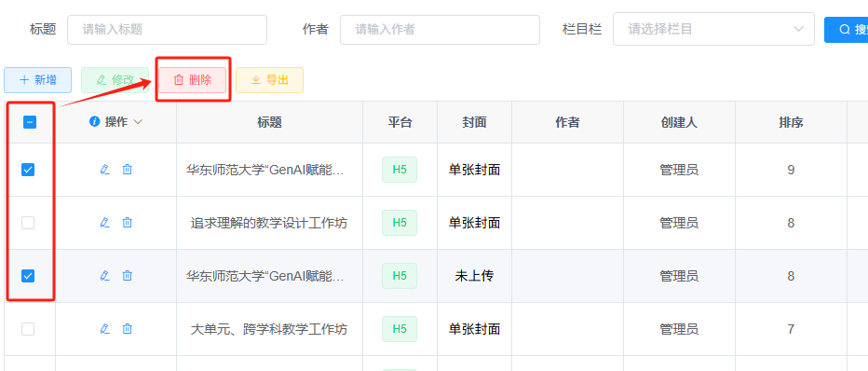Click the trash icon in the 未上传 row
This screenshot has width=868, height=371.
128,275
